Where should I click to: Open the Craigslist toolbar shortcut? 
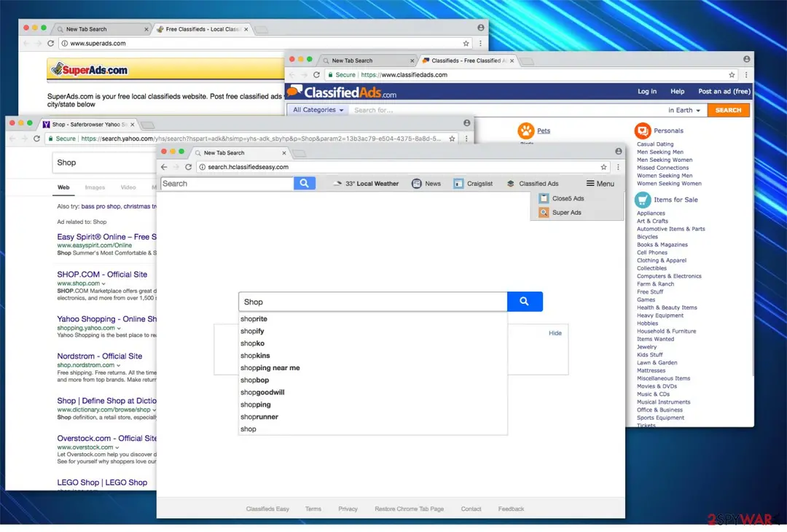(x=473, y=184)
